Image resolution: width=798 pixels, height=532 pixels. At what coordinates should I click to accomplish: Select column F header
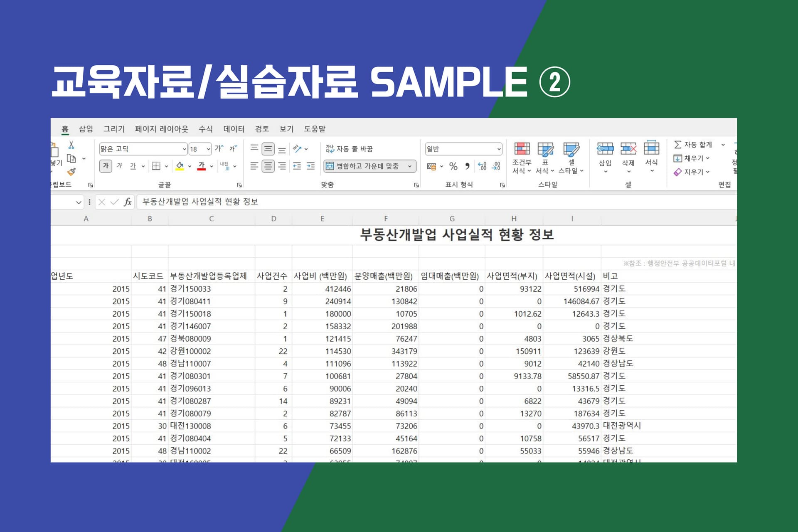point(386,219)
